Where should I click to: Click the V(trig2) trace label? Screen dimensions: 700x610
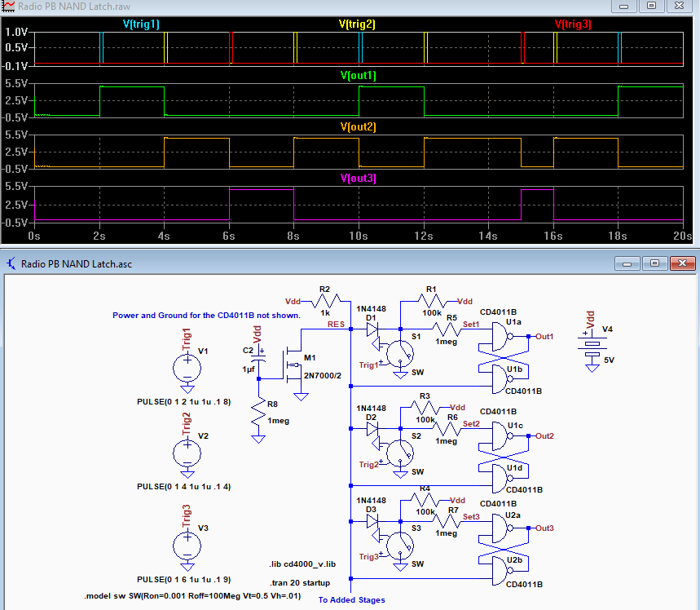pos(357,24)
